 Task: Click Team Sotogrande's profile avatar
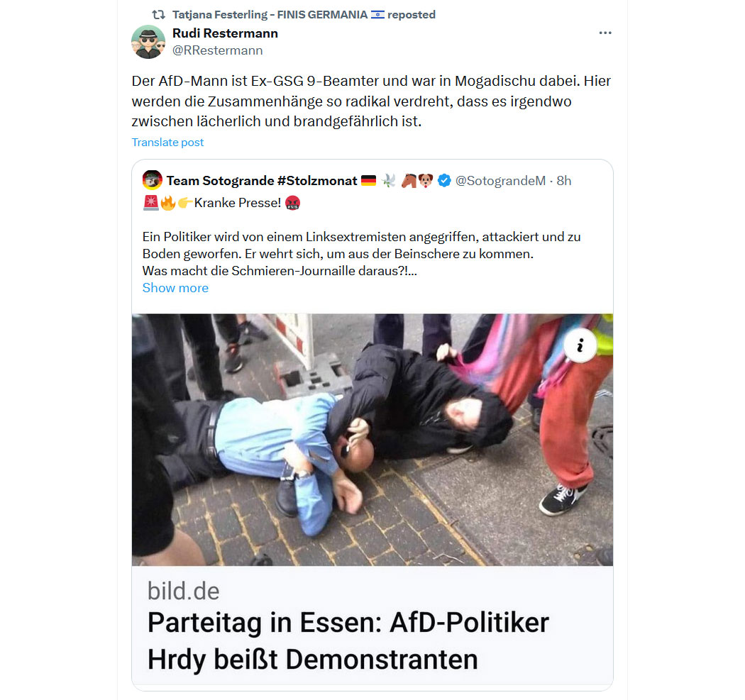point(152,180)
